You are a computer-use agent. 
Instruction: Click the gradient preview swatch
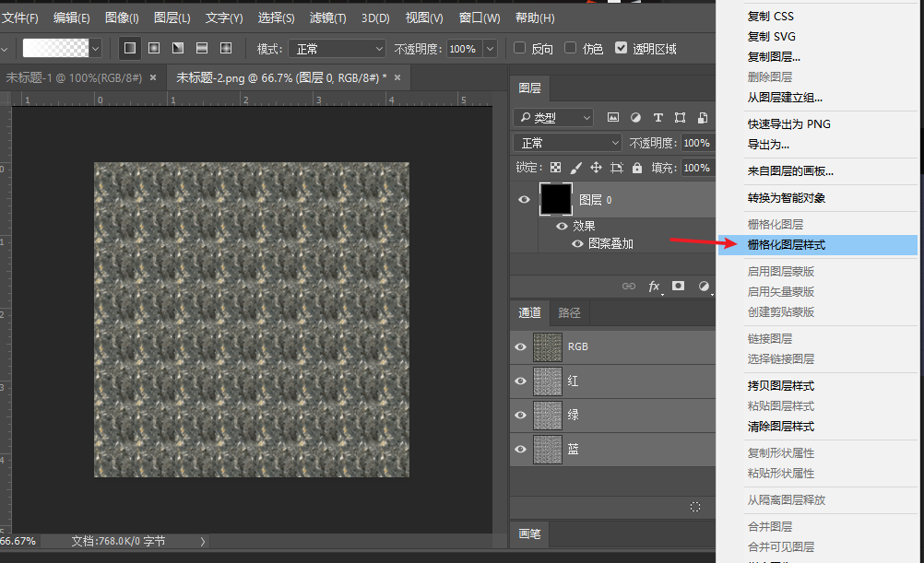[x=55, y=48]
